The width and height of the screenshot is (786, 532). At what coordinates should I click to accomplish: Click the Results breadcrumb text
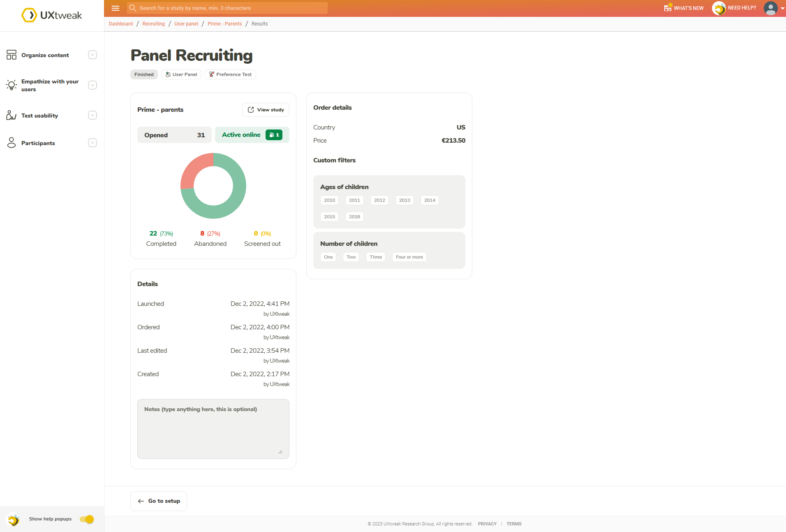[259, 24]
